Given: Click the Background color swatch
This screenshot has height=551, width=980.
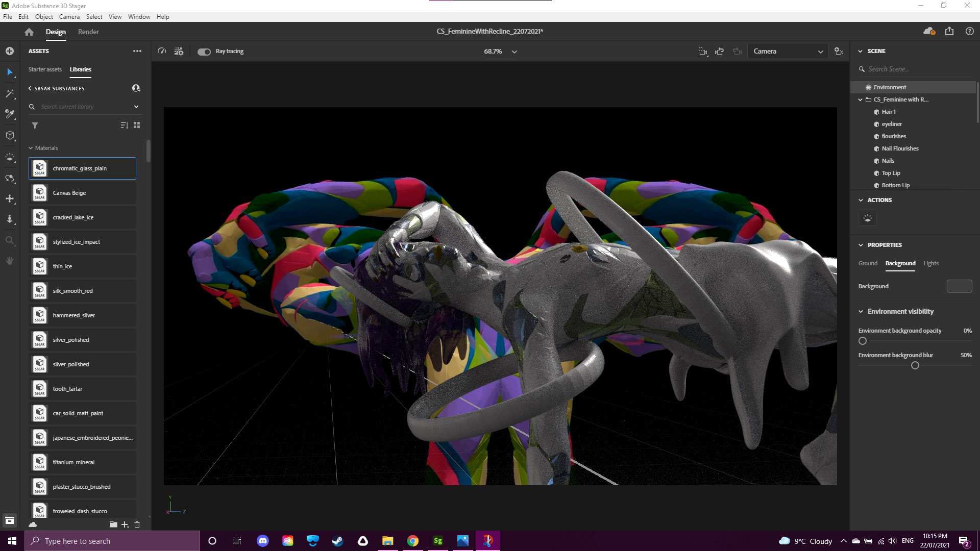Looking at the screenshot, I should pos(959,286).
